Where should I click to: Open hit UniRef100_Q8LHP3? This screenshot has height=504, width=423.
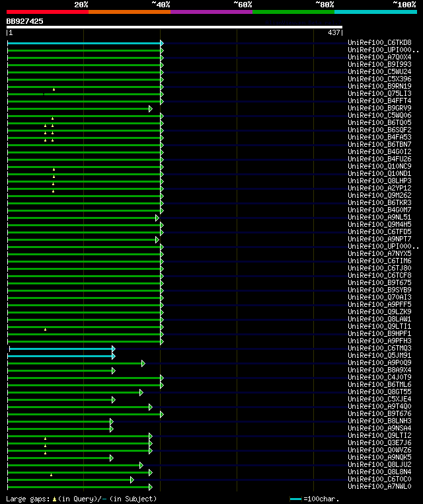[379, 181]
